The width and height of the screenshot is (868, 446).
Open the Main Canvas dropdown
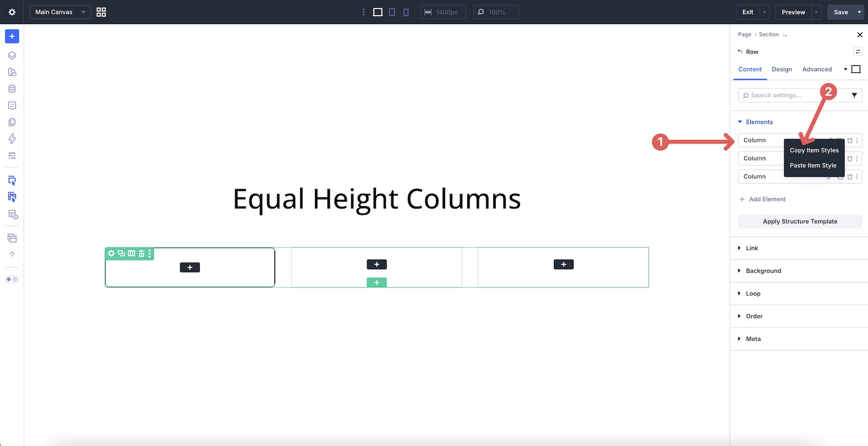60,12
